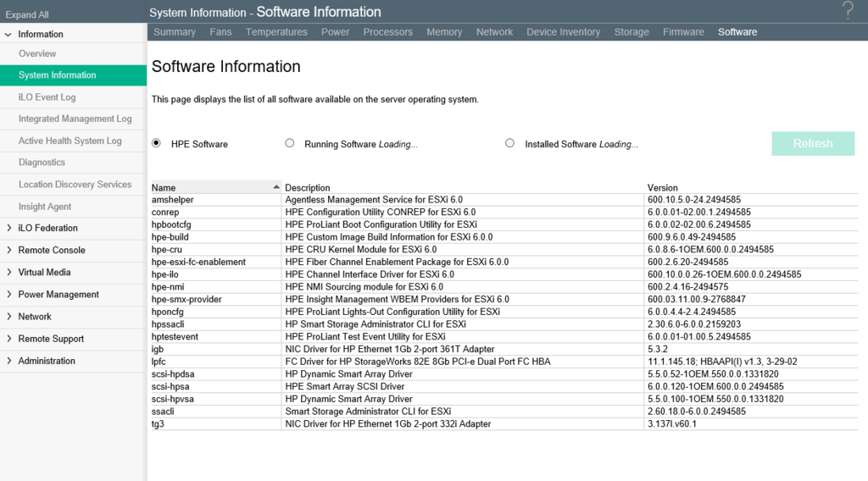Image resolution: width=868 pixels, height=481 pixels.
Task: Go to the Memory tab
Action: coord(444,32)
